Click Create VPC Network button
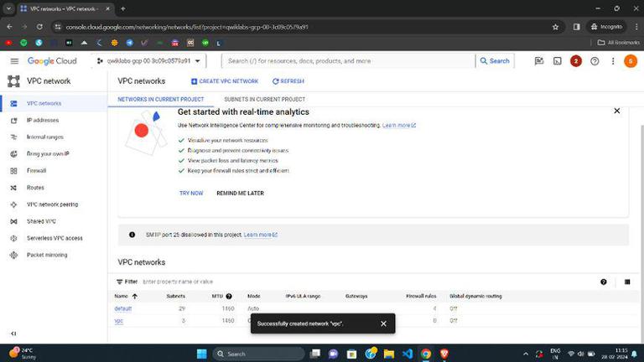The height and width of the screenshot is (362, 644). click(x=225, y=81)
